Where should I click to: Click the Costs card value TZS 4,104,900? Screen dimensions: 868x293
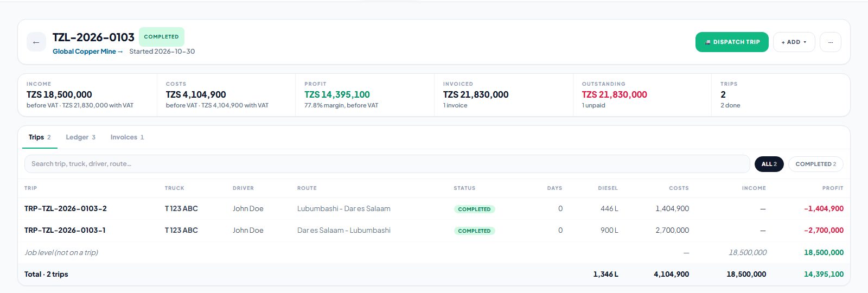[196, 94]
